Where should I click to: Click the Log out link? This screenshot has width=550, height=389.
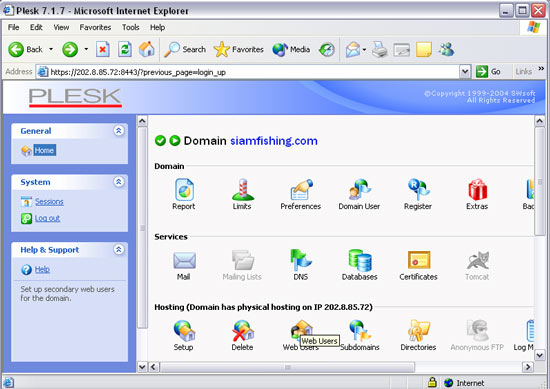(47, 218)
